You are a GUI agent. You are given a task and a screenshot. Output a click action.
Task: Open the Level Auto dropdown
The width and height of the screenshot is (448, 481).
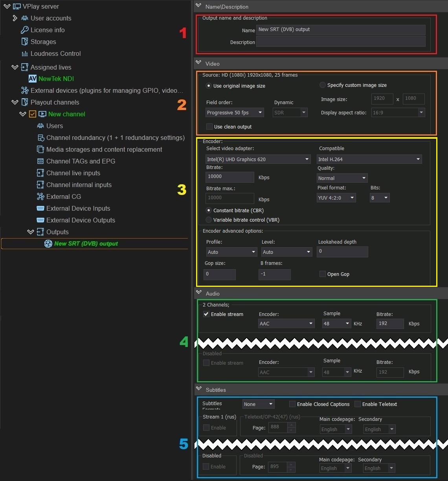point(287,252)
